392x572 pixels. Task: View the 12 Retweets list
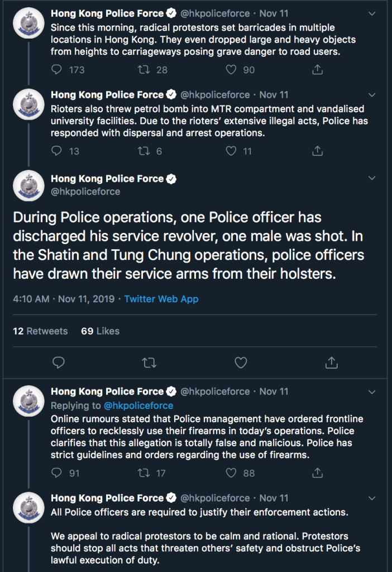(40, 331)
